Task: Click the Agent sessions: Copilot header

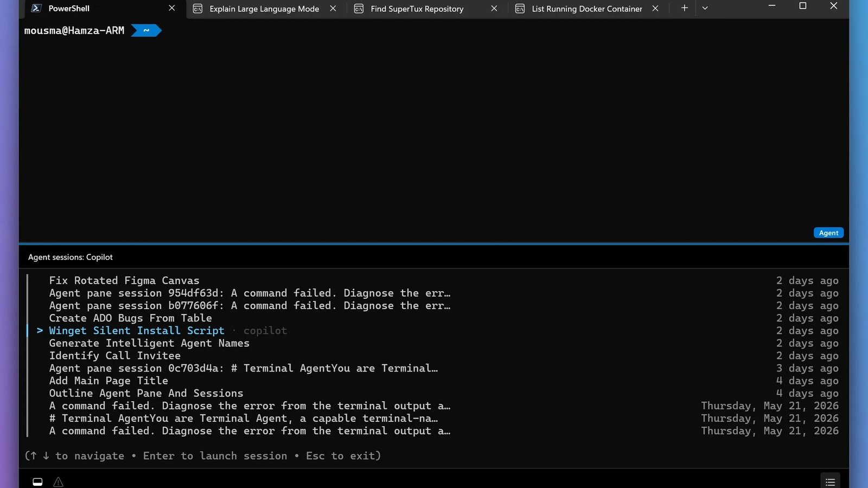Action: (x=71, y=257)
